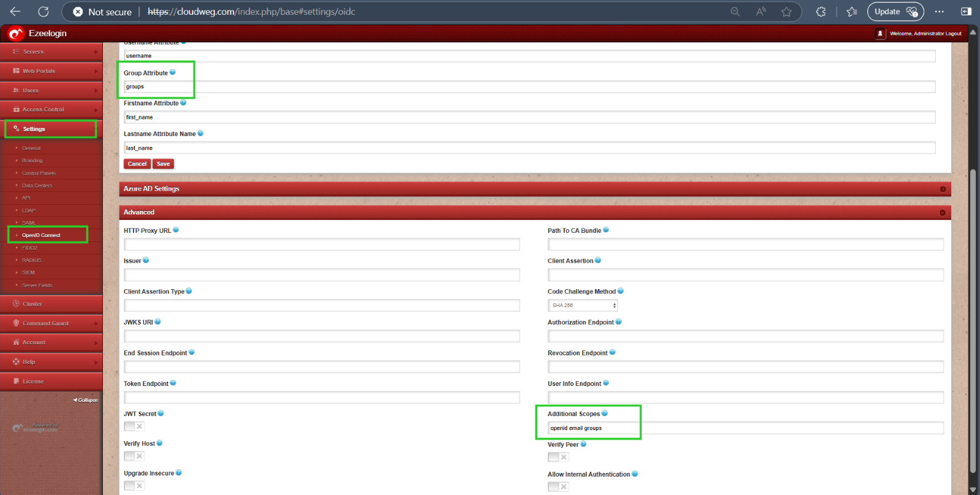
Task: Click help icon next to HTTP Proxy URL
Action: pyautogui.click(x=176, y=230)
